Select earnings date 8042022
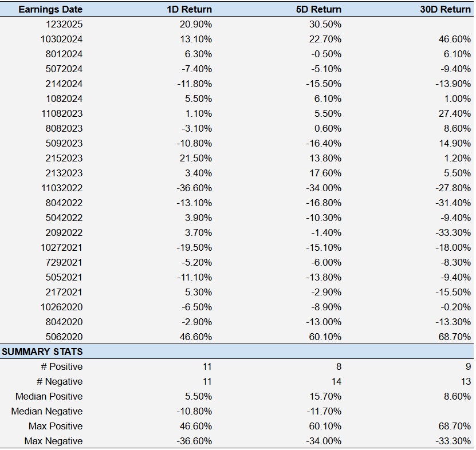 [64, 203]
